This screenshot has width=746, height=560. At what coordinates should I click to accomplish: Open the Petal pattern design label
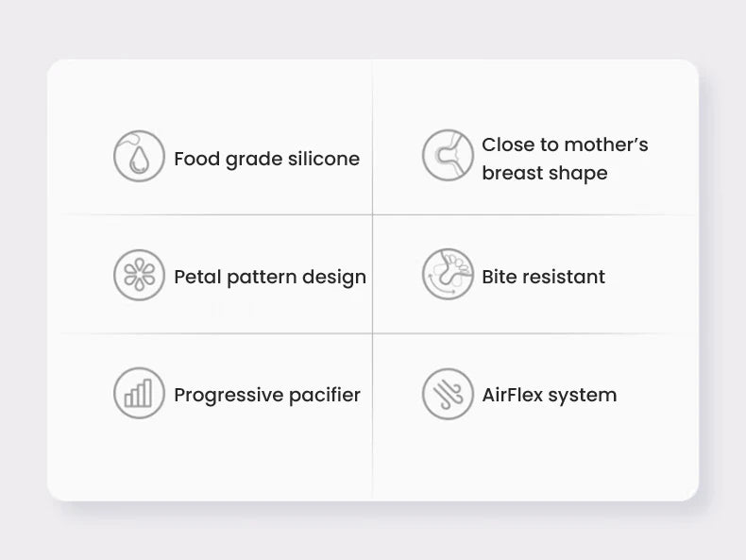pyautogui.click(x=270, y=278)
